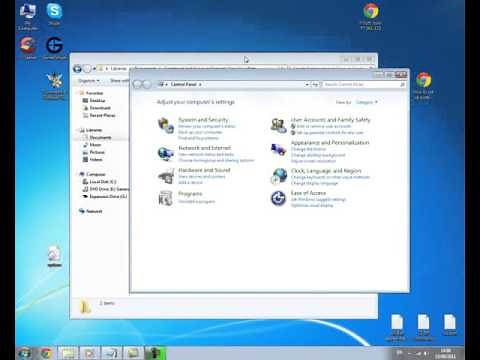Click volume icon in system tray
Image resolution: width=480 pixels, height=360 pixels.
pyautogui.click(x=426, y=353)
